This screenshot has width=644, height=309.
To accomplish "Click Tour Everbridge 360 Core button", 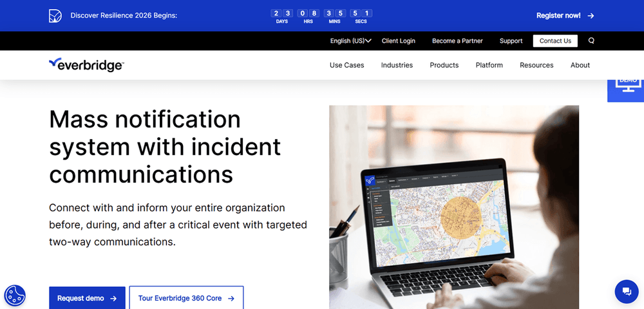I will pos(186,298).
